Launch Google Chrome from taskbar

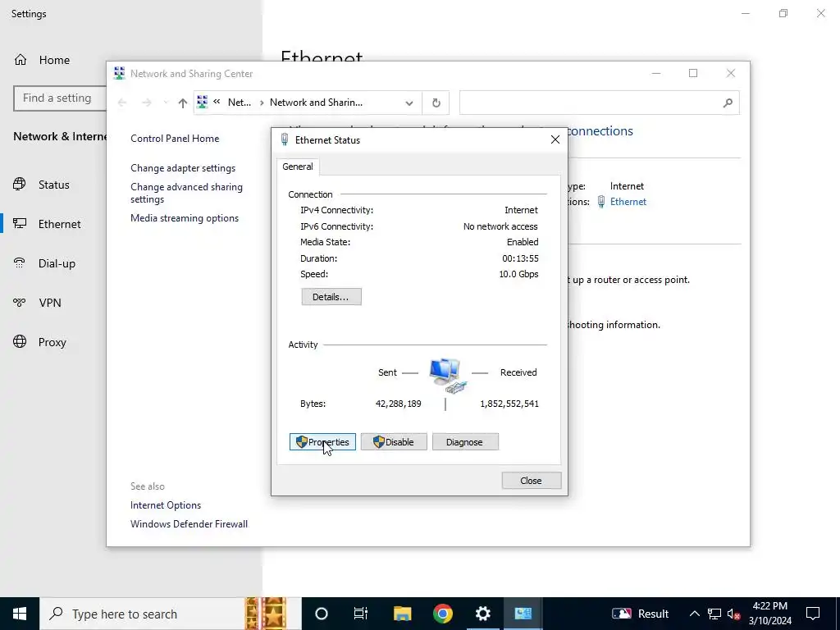[x=442, y=614]
